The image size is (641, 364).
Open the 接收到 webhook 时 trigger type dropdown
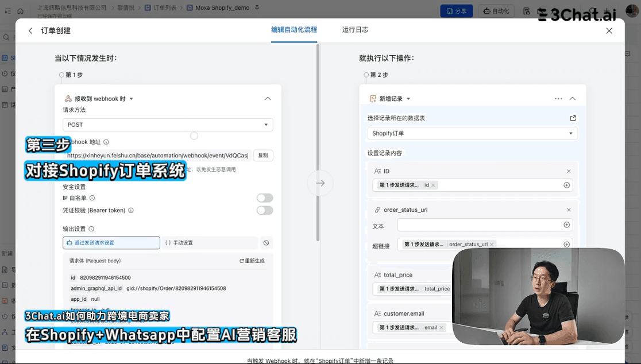click(131, 99)
